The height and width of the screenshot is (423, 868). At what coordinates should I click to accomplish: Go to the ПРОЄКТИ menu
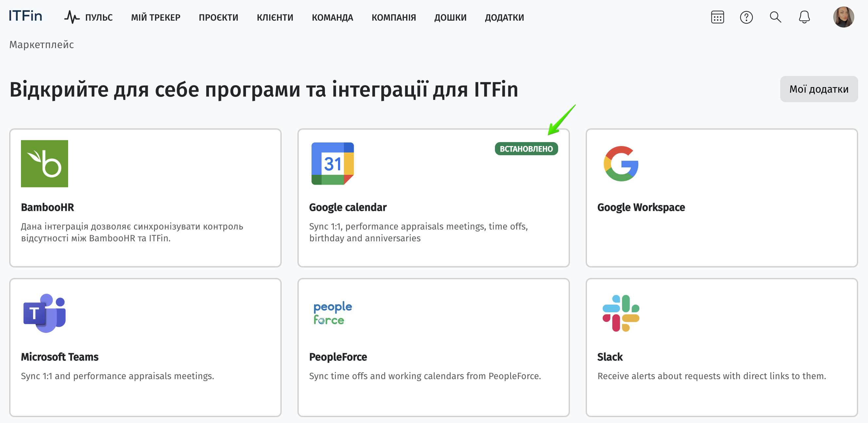(x=218, y=17)
